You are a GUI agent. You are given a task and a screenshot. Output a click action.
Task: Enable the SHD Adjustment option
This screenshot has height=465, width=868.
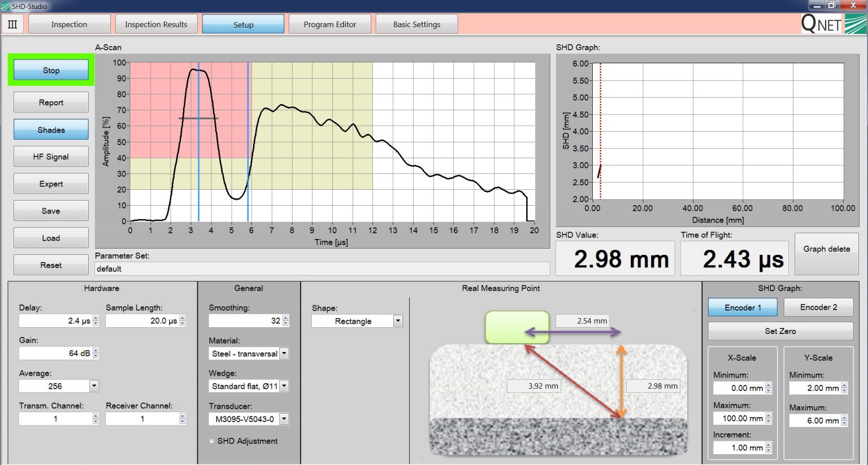(x=211, y=441)
